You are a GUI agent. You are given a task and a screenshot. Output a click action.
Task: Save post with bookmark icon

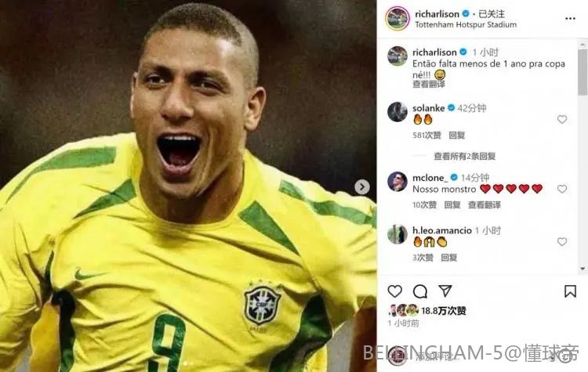tap(570, 291)
